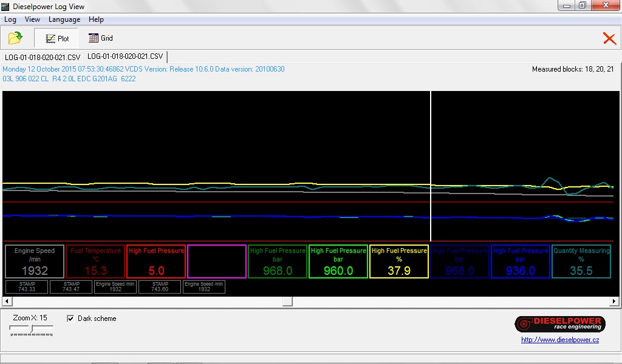Select the Quantity Measuring 35.5 channel box
The height and width of the screenshot is (364, 622).
point(581,261)
